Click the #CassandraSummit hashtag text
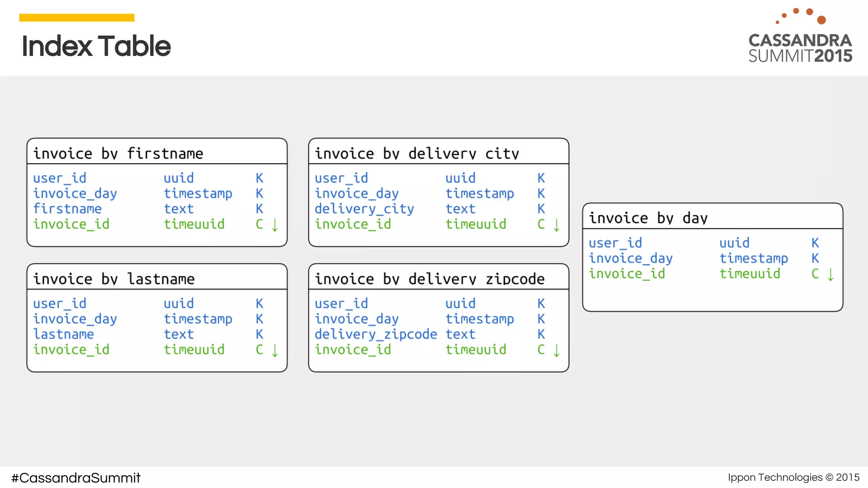 click(76, 477)
